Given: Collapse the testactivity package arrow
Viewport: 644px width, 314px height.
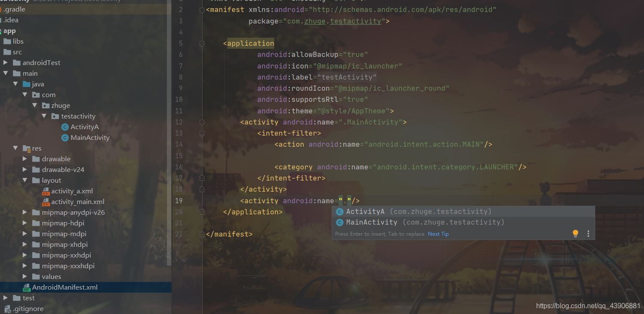Looking at the screenshot, I should 45,116.
